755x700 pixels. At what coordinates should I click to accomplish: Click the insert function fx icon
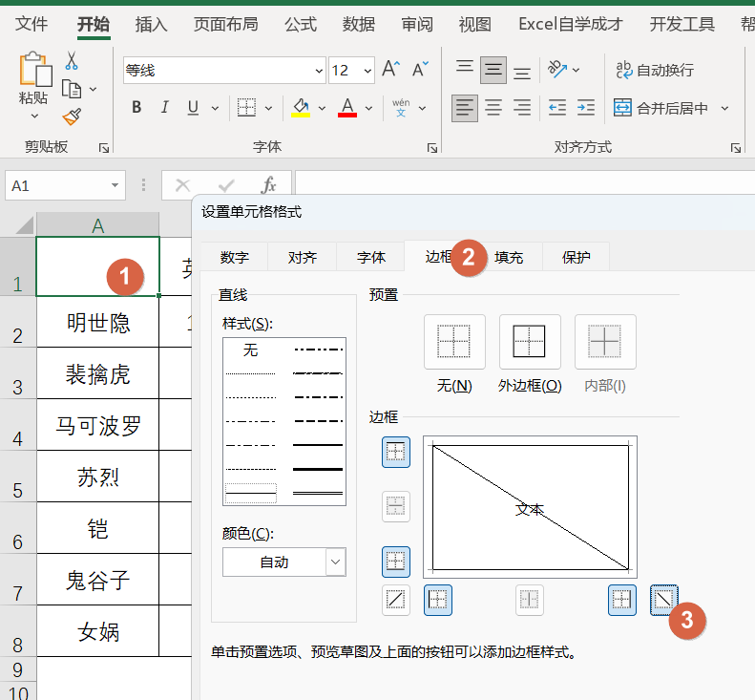pos(268,185)
